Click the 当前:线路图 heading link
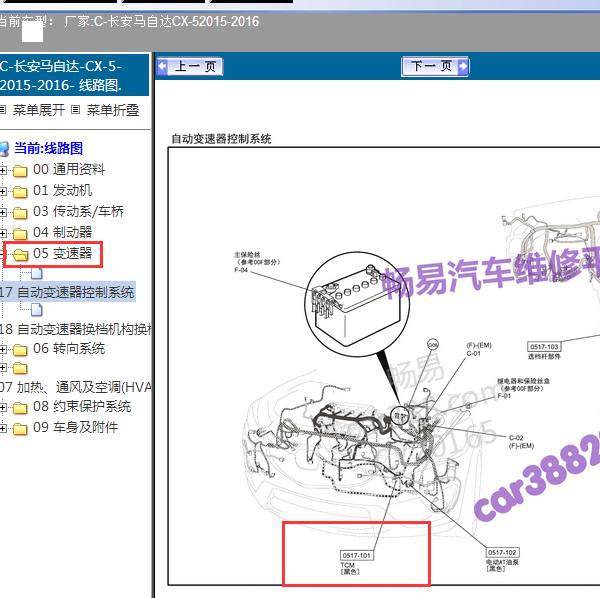The width and height of the screenshot is (600, 598). pyautogui.click(x=48, y=148)
